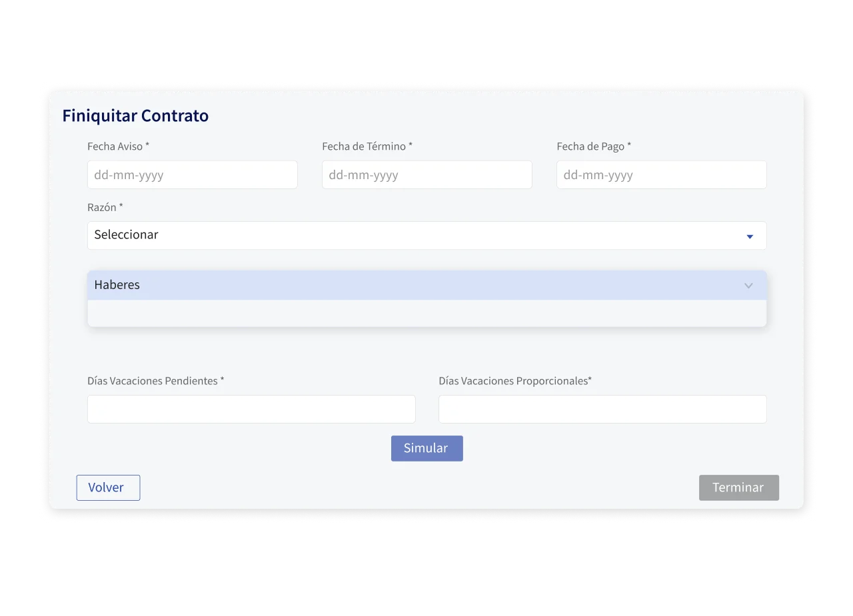Image resolution: width=853 pixels, height=616 pixels.
Task: Click the Días Vacaciones Proporcionales label
Action: click(x=515, y=381)
